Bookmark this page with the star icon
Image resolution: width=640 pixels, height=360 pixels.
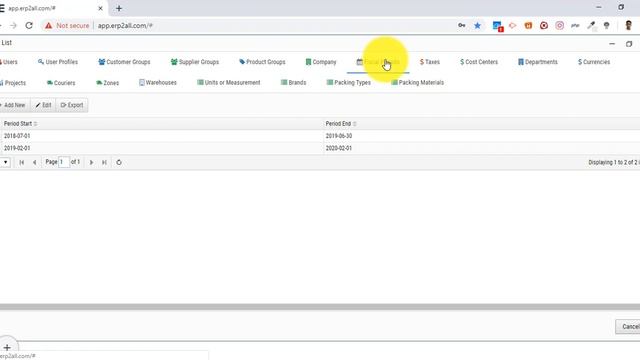[x=477, y=25]
